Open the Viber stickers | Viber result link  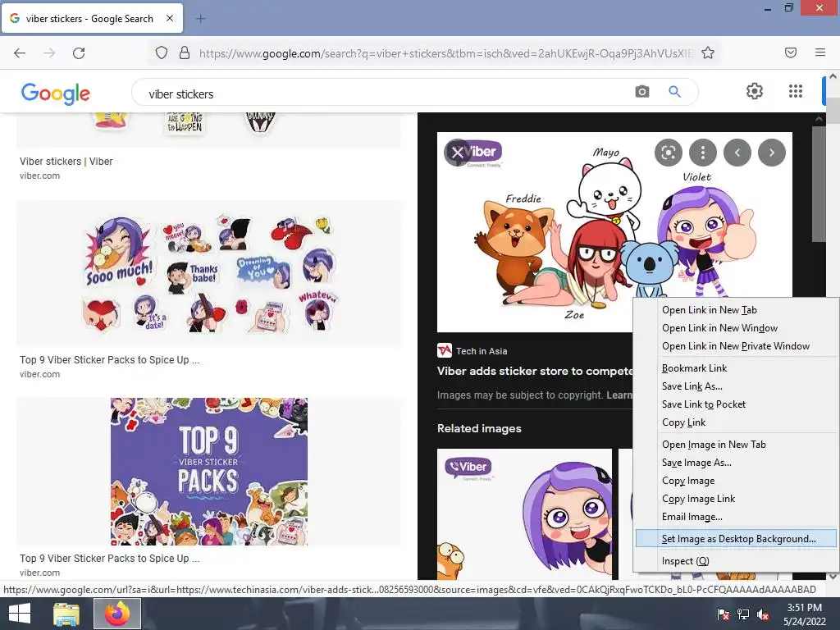pos(66,162)
